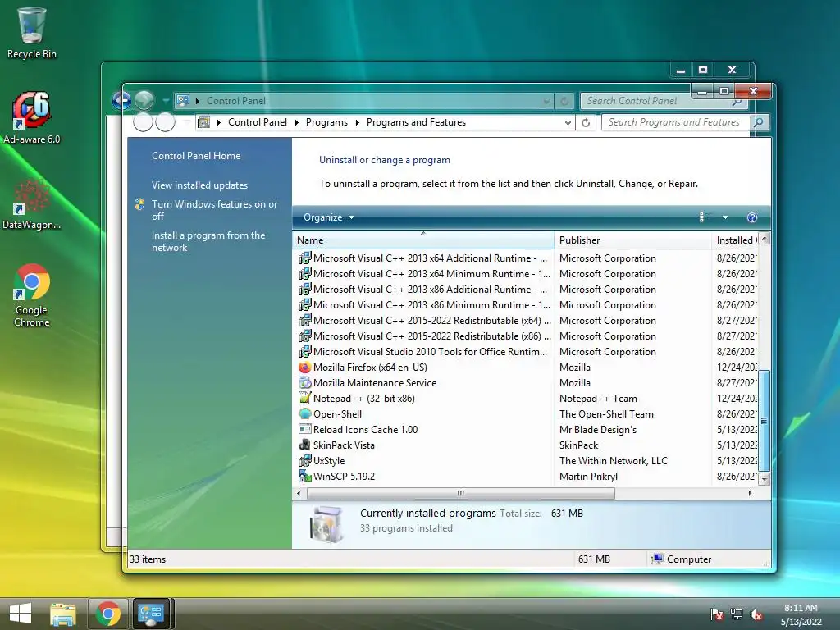Select the Mozilla Maintenance Service icon
The image size is (840, 630).
305,382
